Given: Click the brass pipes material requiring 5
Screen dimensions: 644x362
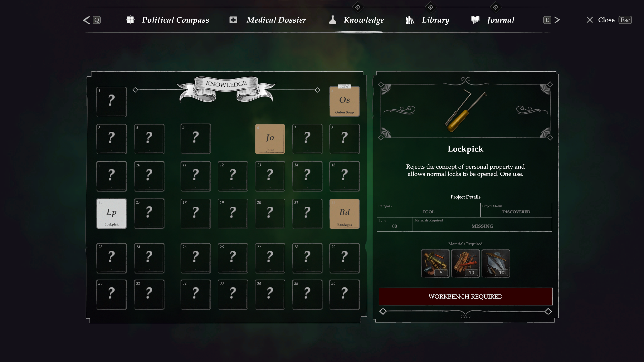Looking at the screenshot, I should tap(435, 263).
